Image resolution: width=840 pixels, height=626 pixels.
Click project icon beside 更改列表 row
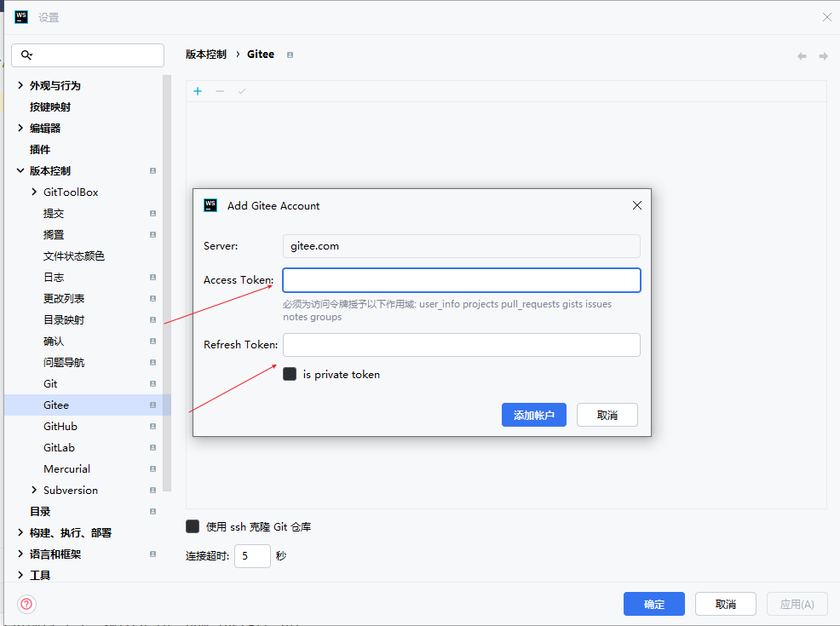(x=152, y=298)
